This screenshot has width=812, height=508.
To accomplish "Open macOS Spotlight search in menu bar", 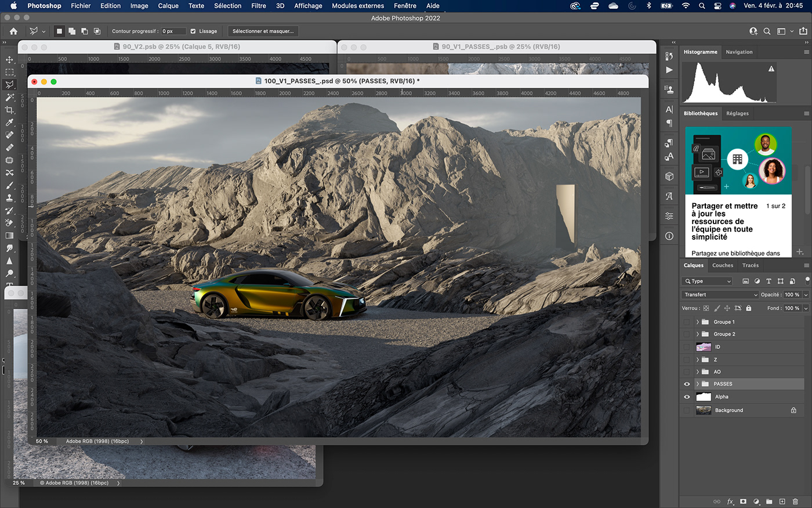I will coord(702,6).
